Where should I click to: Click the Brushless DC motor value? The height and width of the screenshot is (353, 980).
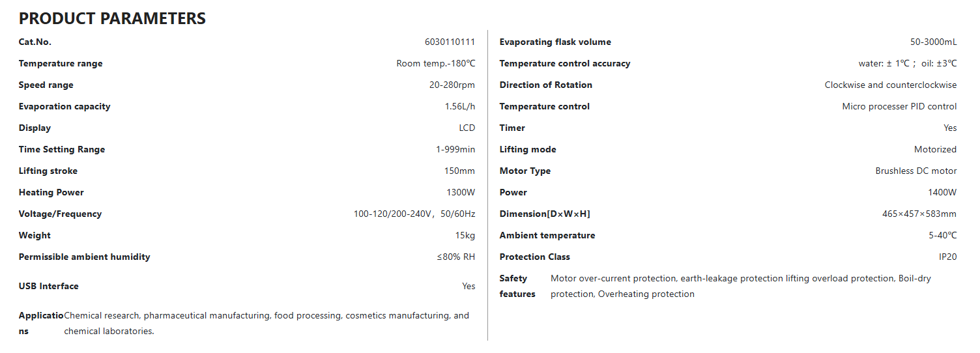pyautogui.click(x=915, y=171)
